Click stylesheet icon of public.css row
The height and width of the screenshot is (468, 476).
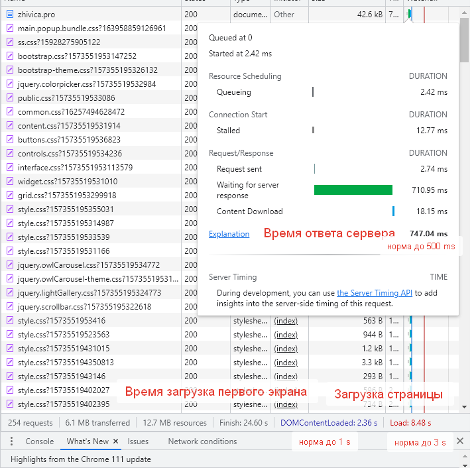pos(10,97)
